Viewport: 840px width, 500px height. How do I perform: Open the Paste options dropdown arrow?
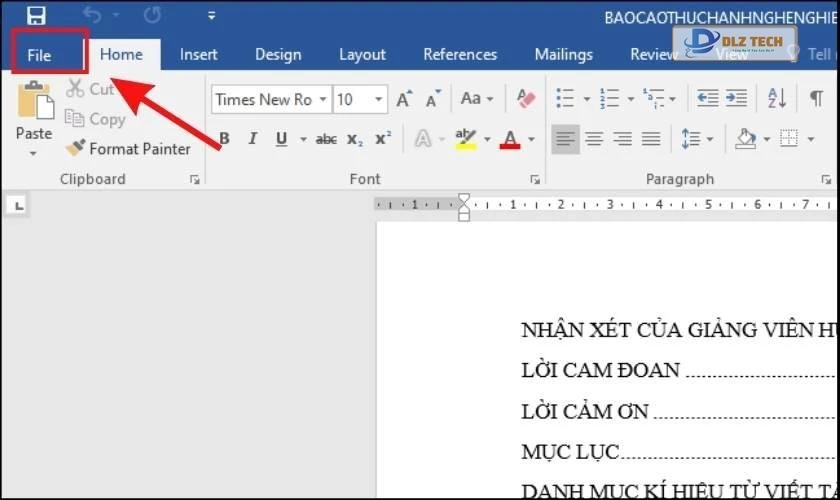(x=33, y=153)
